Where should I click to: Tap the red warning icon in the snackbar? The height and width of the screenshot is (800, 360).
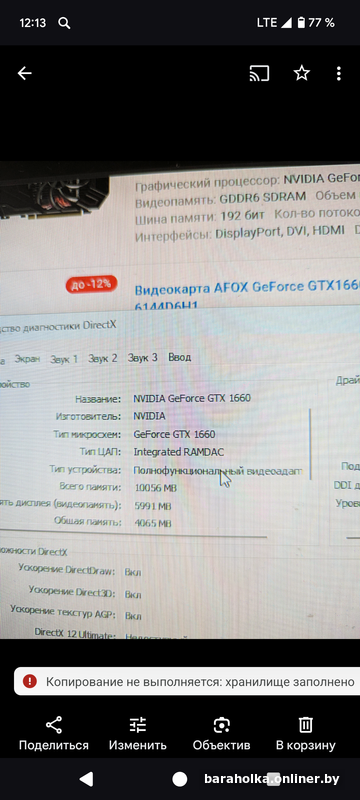tap(30, 681)
